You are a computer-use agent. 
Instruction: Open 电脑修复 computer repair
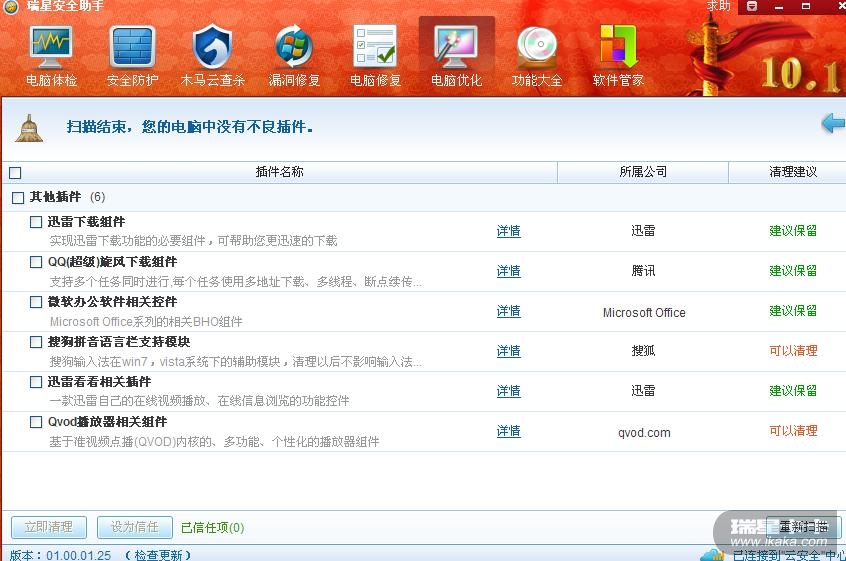coord(376,56)
